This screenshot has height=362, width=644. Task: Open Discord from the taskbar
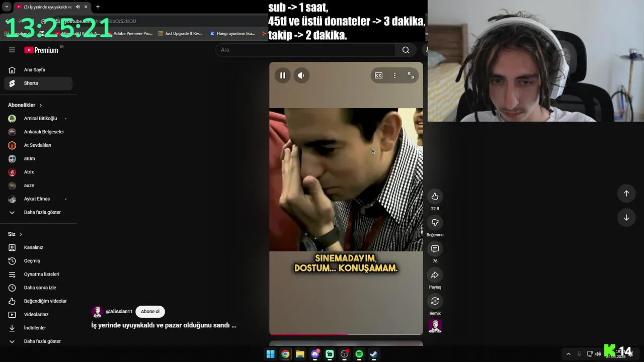click(x=315, y=354)
